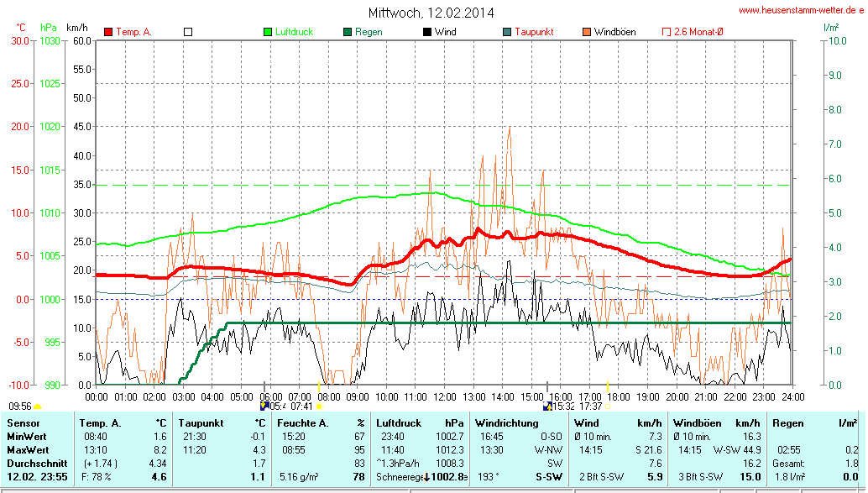Click the moon icon beside 15:32
The height and width of the screenshot is (493, 868).
(548, 406)
